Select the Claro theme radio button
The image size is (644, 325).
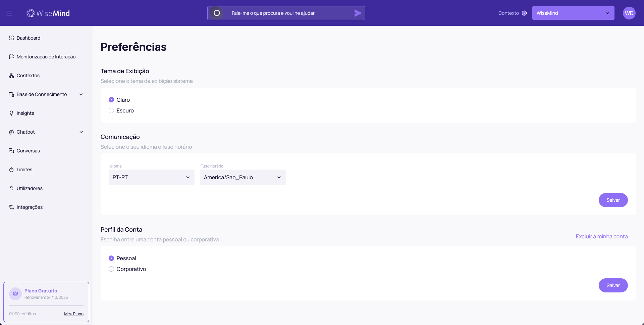point(111,100)
